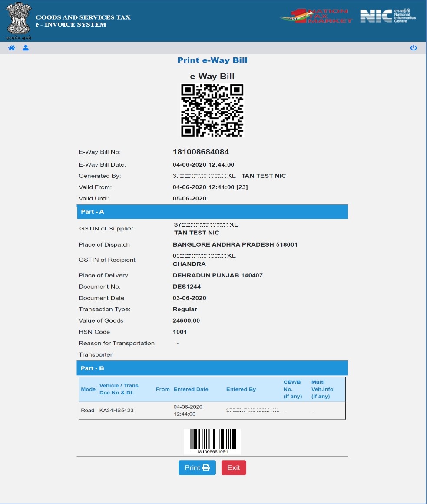The width and height of the screenshot is (427, 504).
Task: Click document number DES1244
Action: click(187, 287)
